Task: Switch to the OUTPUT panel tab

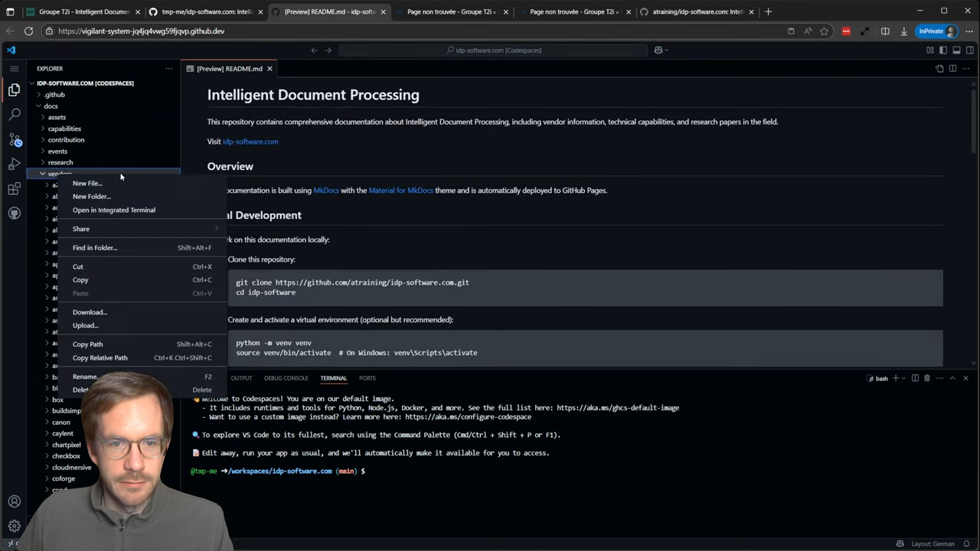Action: (241, 378)
